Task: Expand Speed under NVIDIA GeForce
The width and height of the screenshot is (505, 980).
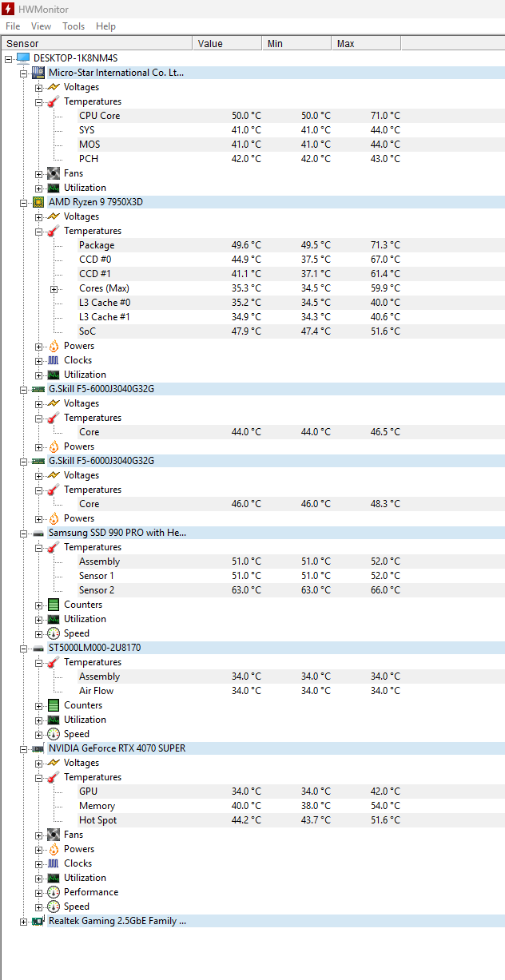Action: tap(38, 907)
